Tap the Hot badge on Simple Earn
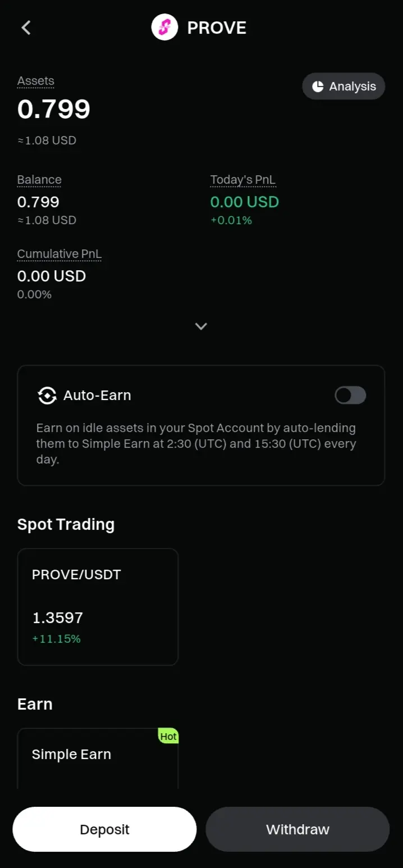Screen dimensions: 403x868 168,737
